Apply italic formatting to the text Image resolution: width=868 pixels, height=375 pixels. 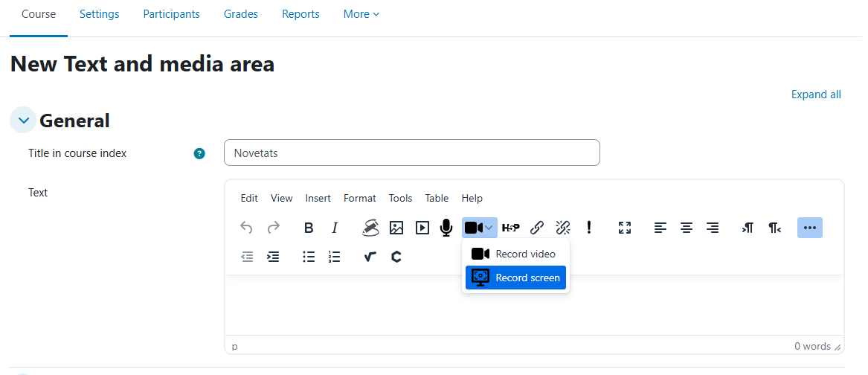click(x=335, y=228)
